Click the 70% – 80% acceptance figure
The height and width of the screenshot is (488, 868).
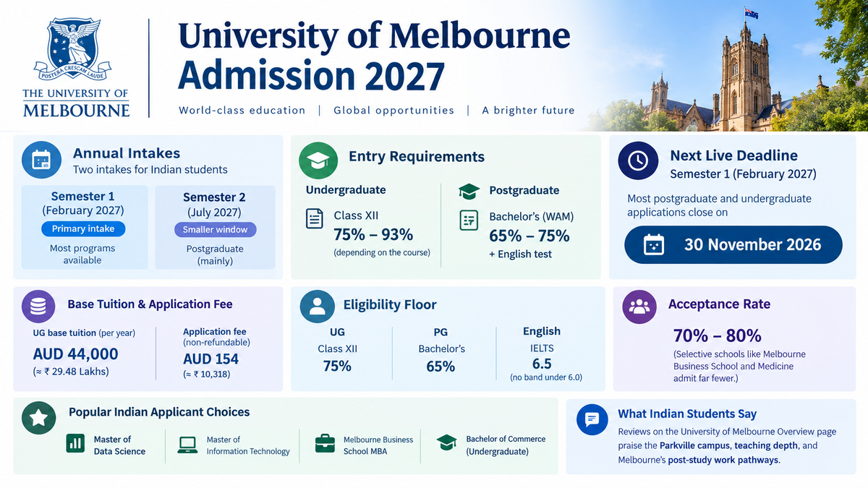(717, 336)
